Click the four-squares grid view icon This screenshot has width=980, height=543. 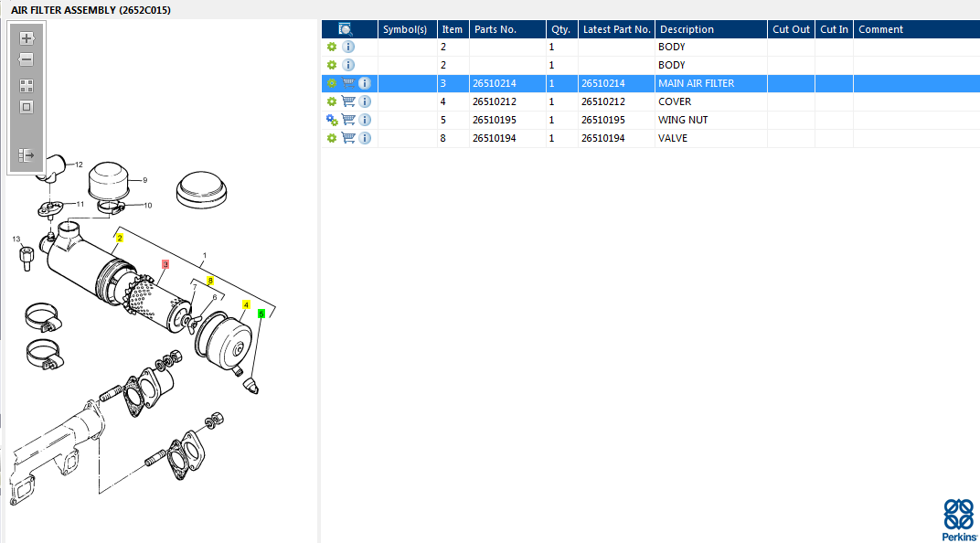(27, 86)
